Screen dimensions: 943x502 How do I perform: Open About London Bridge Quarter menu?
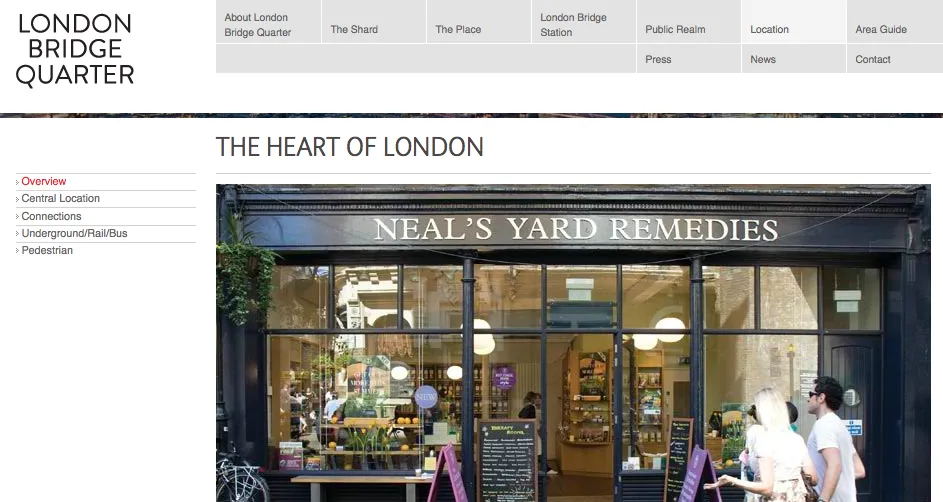pyautogui.click(x=268, y=22)
